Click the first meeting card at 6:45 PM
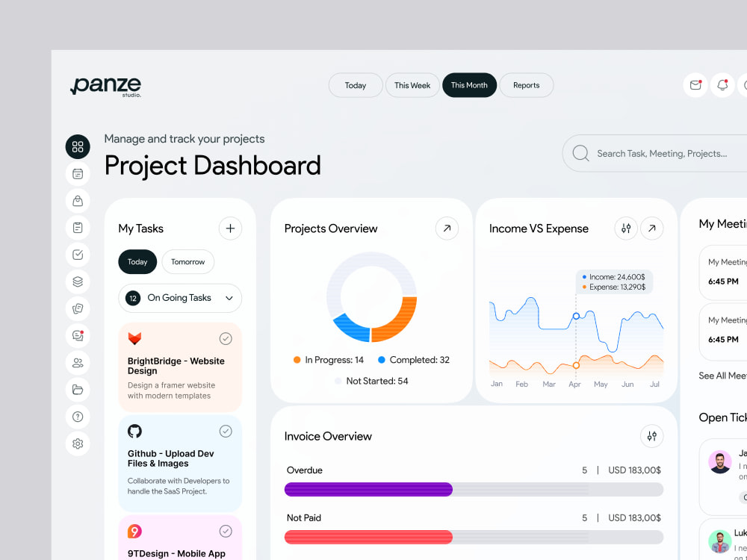The image size is (747, 560). (x=723, y=273)
